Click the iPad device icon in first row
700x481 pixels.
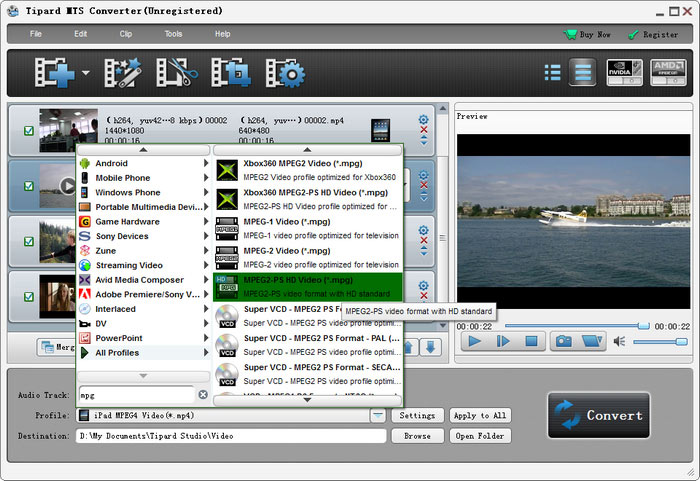coord(380,130)
